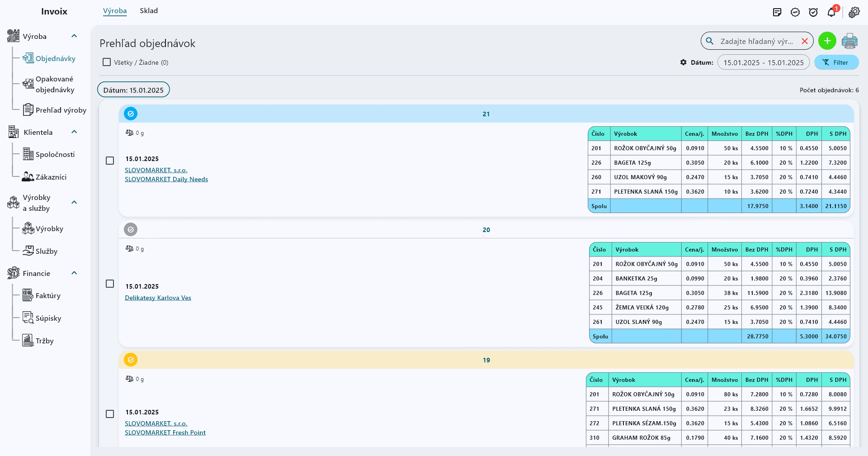Click the Tržby chart icon
The width and height of the screenshot is (868, 456).
click(x=28, y=341)
